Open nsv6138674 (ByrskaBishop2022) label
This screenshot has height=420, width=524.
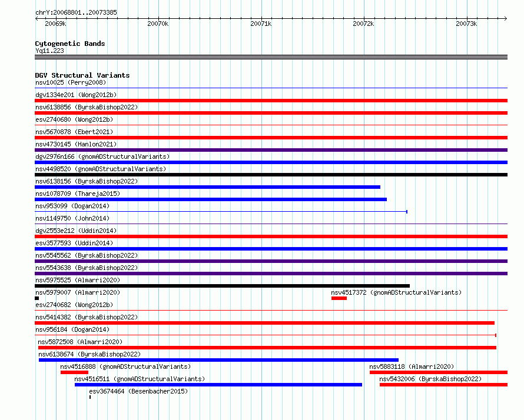pyautogui.click(x=89, y=354)
